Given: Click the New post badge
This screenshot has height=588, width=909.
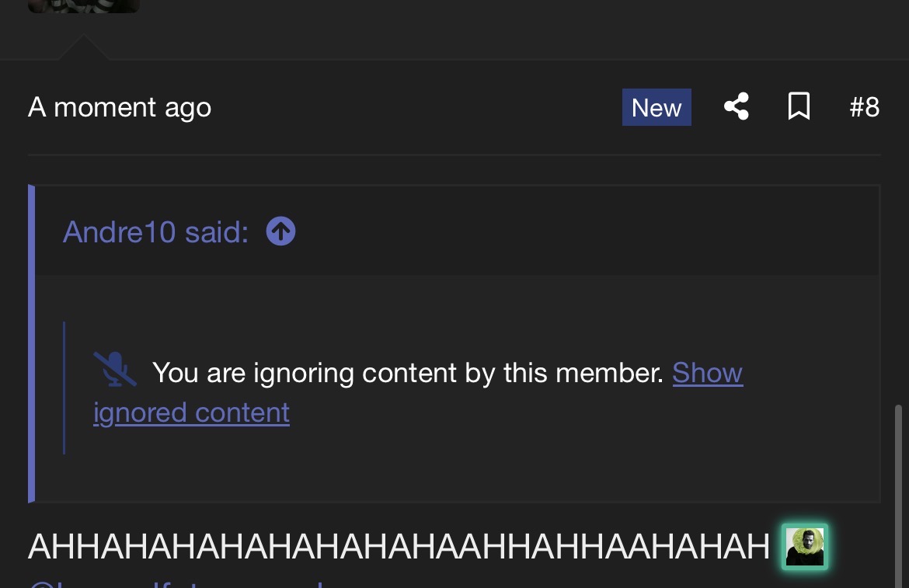Looking at the screenshot, I should click(x=656, y=107).
